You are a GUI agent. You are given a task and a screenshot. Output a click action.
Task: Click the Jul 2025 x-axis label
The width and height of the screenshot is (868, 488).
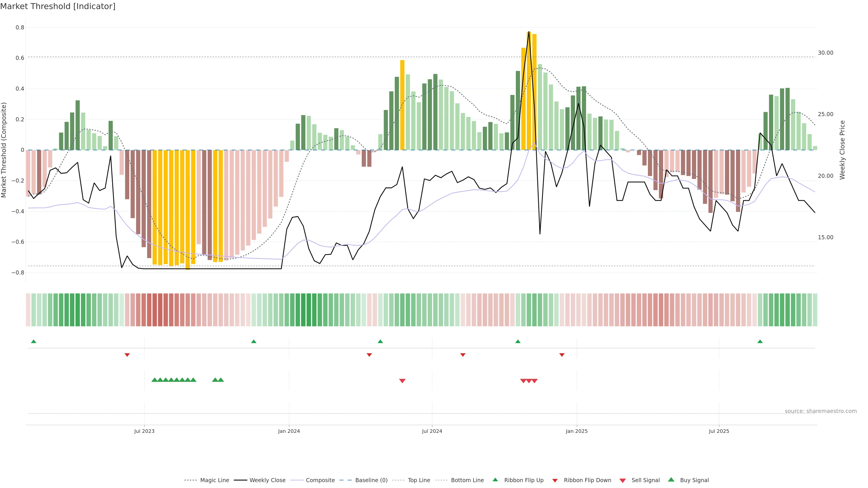coord(719,431)
